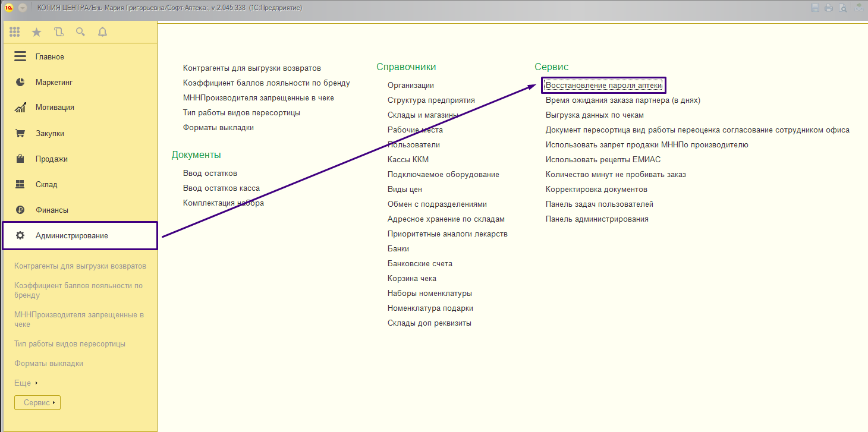This screenshot has height=432, width=868.
Task: Open the sections grid menu icon
Action: 15,32
